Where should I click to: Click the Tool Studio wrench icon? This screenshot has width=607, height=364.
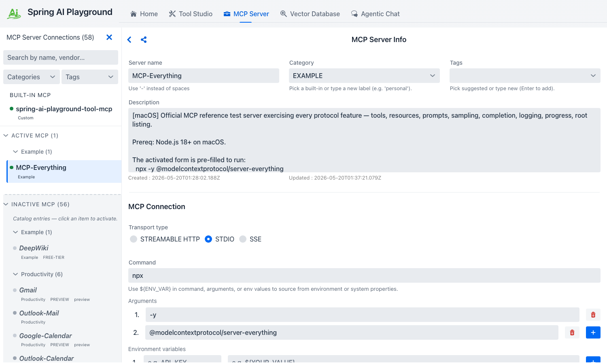coord(172,14)
